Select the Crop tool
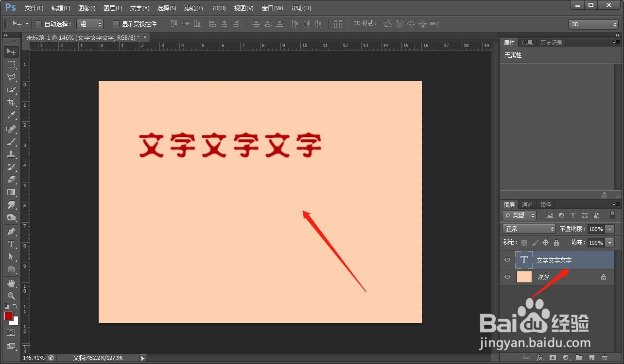Viewport: 624px width, 364px height. coord(11,102)
